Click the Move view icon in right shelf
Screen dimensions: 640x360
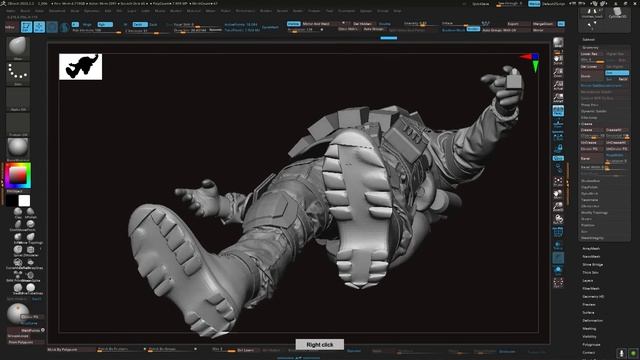coord(558,194)
